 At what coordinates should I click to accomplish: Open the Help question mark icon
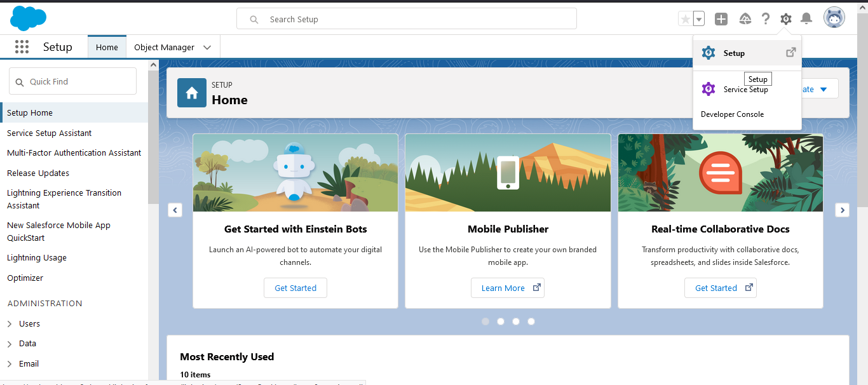[x=766, y=19]
